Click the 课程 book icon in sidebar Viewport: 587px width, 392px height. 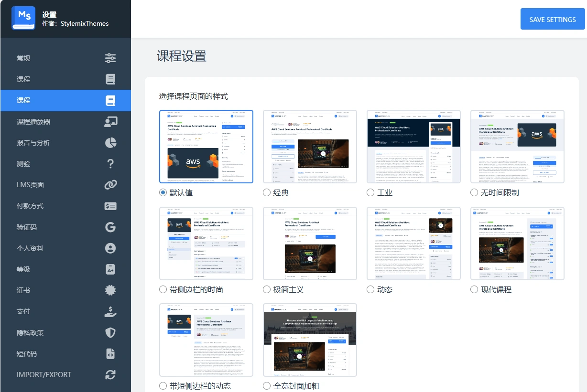110,79
